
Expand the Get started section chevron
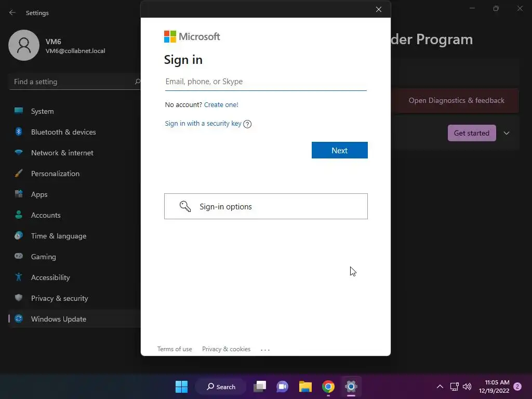(507, 133)
